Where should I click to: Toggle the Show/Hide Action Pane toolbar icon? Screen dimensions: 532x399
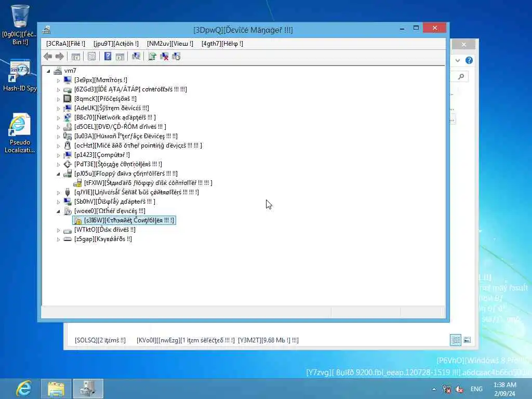coord(120,57)
